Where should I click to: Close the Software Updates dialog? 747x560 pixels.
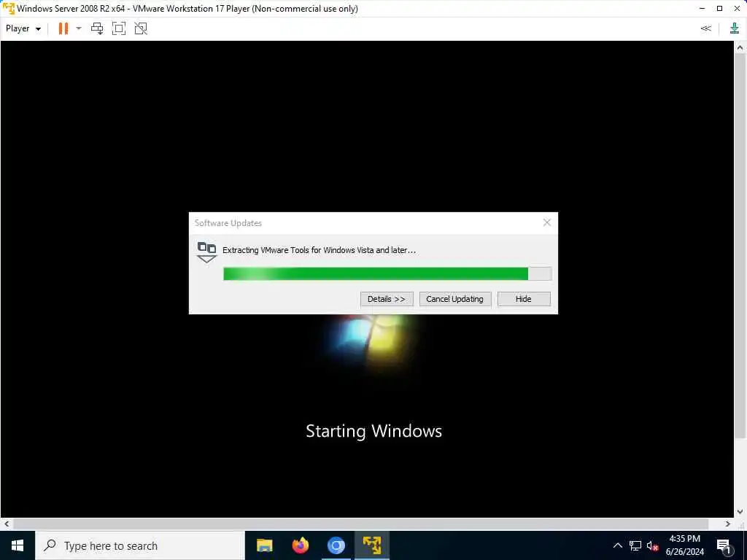click(x=547, y=222)
